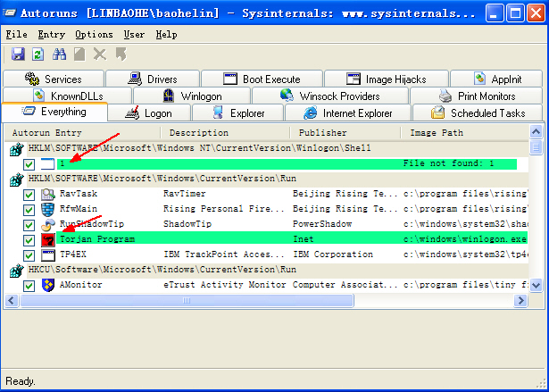Screen dimensions: 549x392
Task: Open the Help menu
Action: pos(166,34)
